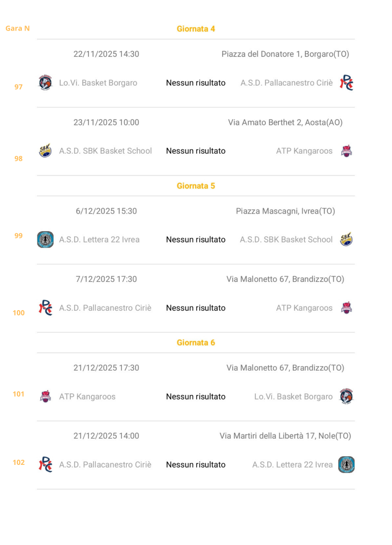Screen dimensions: 392x545
Task: Click the ATP Kangaroos team name in game 100
Action: point(304,308)
